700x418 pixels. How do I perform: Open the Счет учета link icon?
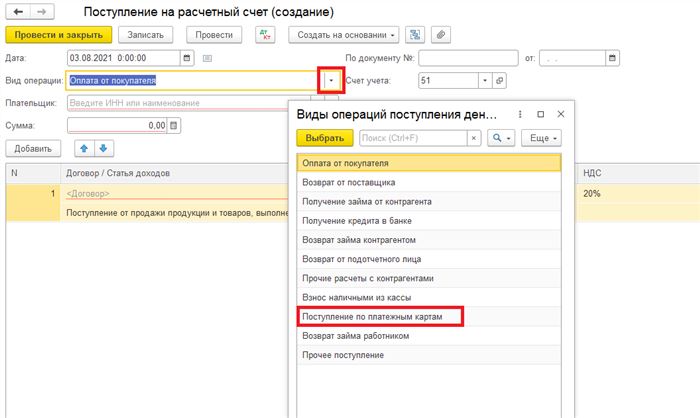pos(499,81)
